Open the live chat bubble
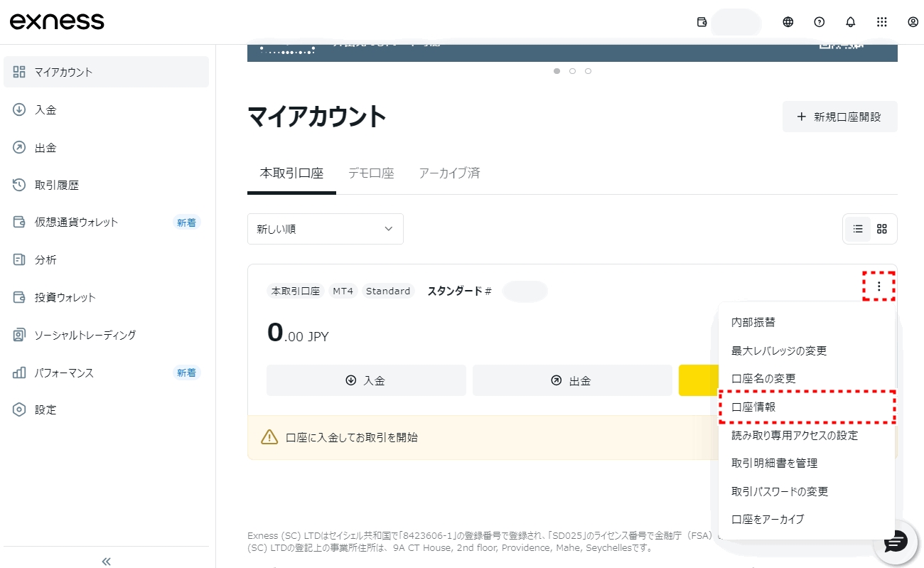Image resolution: width=924 pixels, height=568 pixels. point(895,542)
